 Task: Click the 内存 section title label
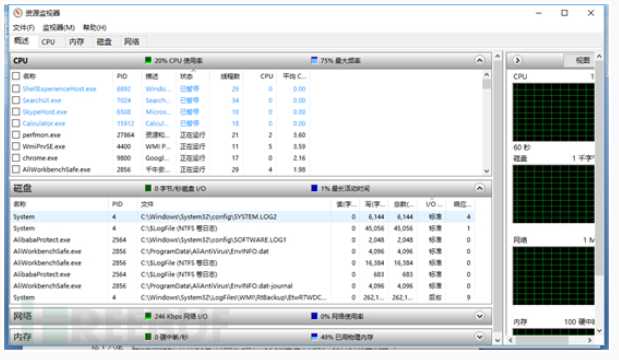click(23, 337)
